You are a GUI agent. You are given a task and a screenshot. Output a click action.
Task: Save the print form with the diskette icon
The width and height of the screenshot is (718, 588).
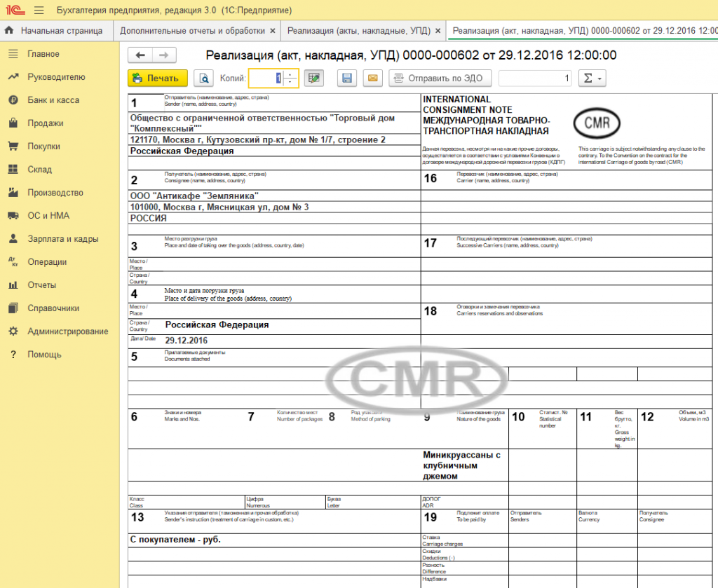(x=347, y=78)
